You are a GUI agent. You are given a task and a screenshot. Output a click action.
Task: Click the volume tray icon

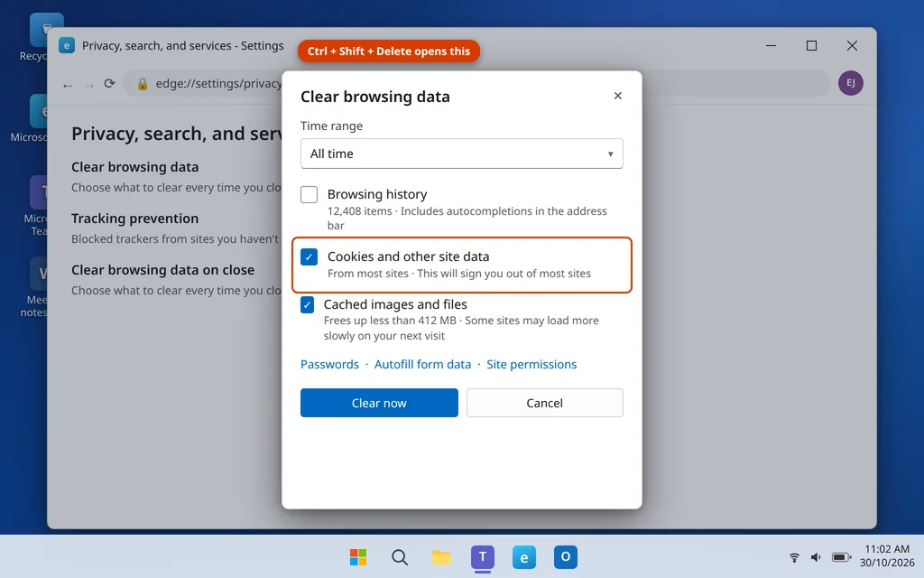(x=816, y=556)
